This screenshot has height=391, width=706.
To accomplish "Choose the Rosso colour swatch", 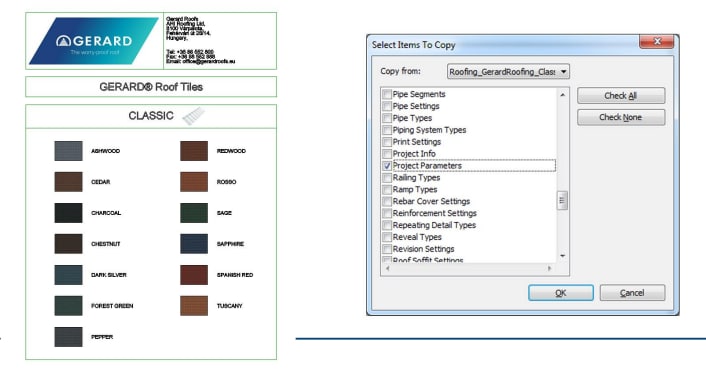I will click(x=194, y=182).
